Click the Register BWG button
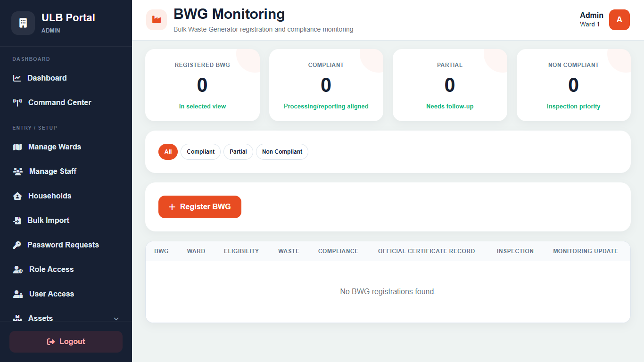The height and width of the screenshot is (362, 644). 200,207
